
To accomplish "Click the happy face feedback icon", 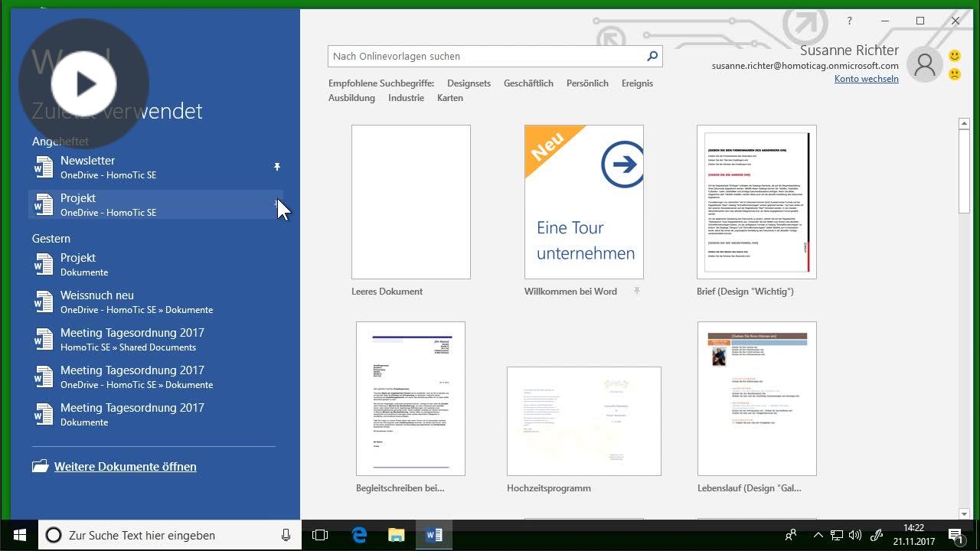I will click(954, 54).
